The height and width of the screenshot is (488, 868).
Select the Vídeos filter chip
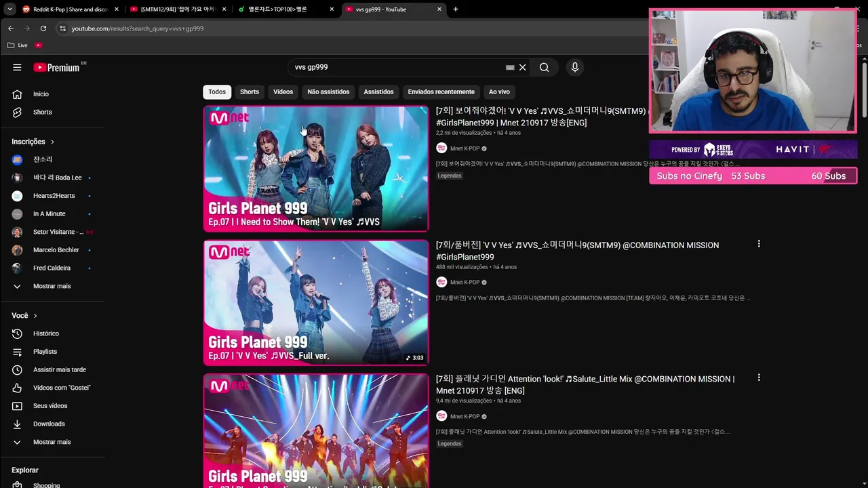tap(283, 91)
